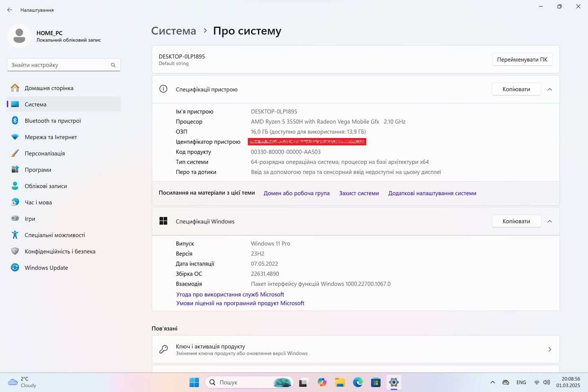Open Спеціальні можливості settings page
The width and height of the screenshot is (588, 392).
(x=64, y=235)
